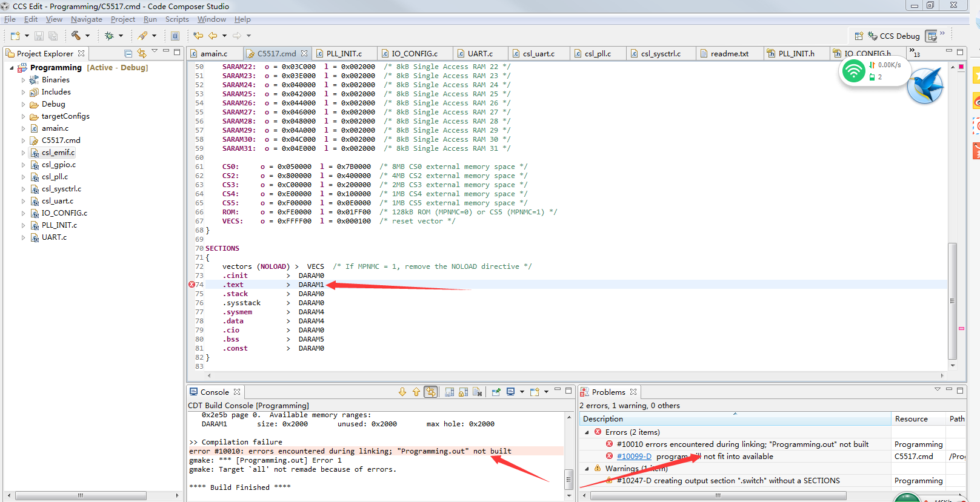This screenshot has height=502, width=980.
Task: Open the hidden editor tabs list showing 13
Action: coord(913,53)
